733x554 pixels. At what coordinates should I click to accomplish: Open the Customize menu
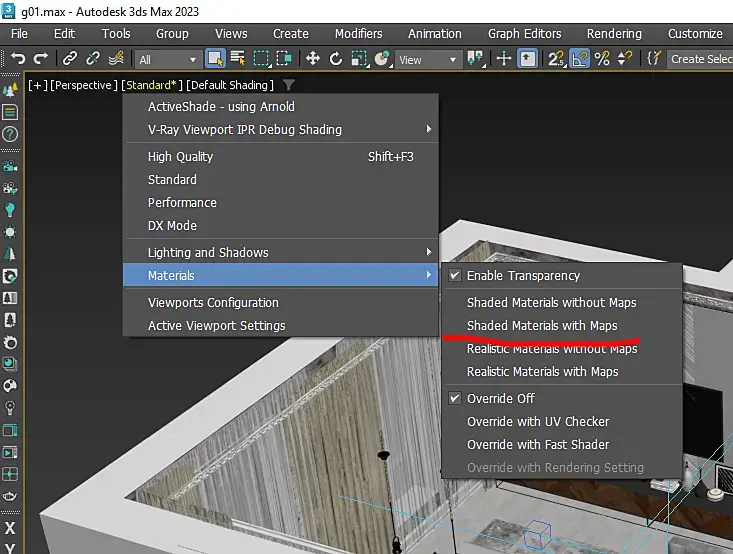click(695, 34)
